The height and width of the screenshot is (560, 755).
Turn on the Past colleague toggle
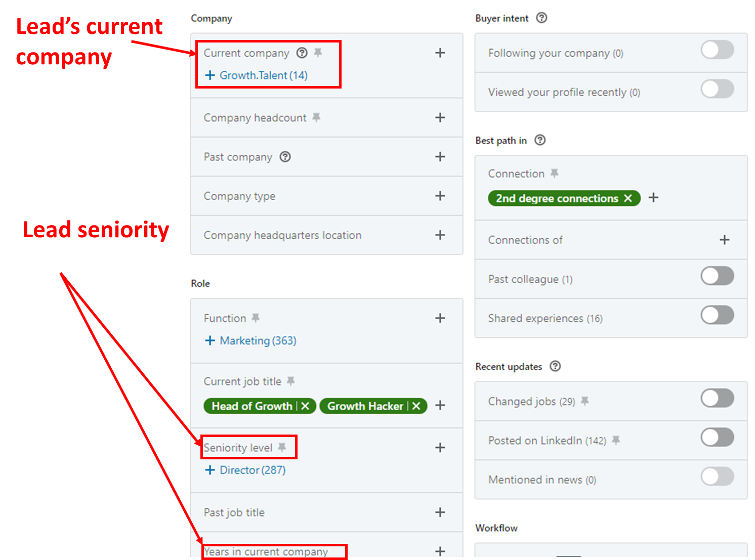click(x=717, y=276)
